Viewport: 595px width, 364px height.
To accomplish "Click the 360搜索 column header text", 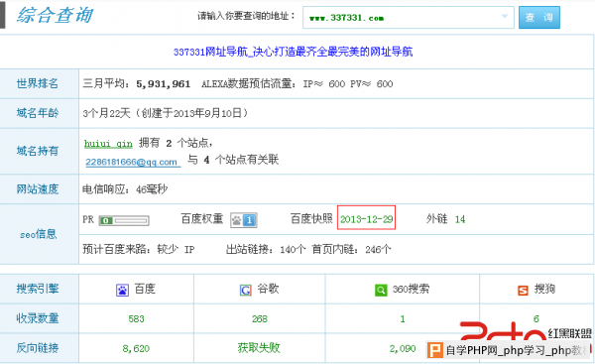I will click(x=411, y=290).
